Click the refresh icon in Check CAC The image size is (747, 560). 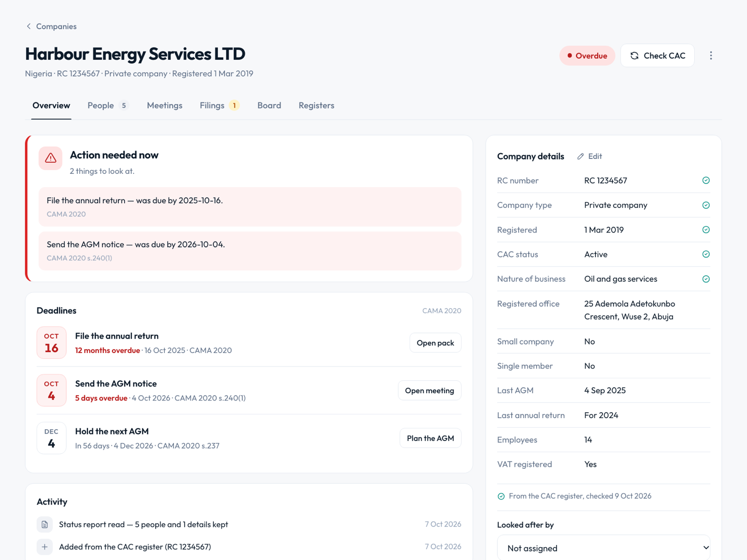tap(634, 55)
